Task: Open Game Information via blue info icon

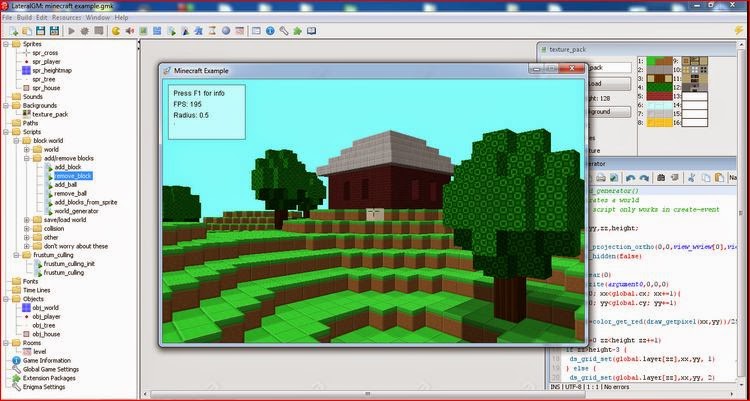Action: point(270,31)
